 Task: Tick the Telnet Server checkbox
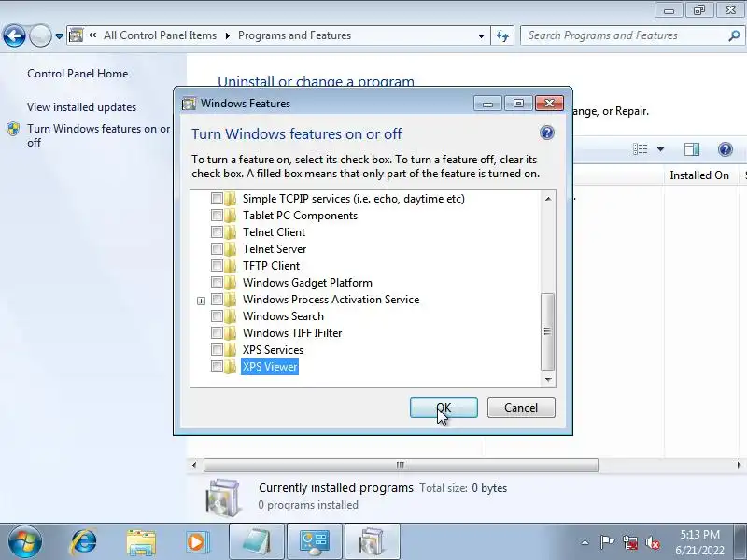tap(217, 248)
